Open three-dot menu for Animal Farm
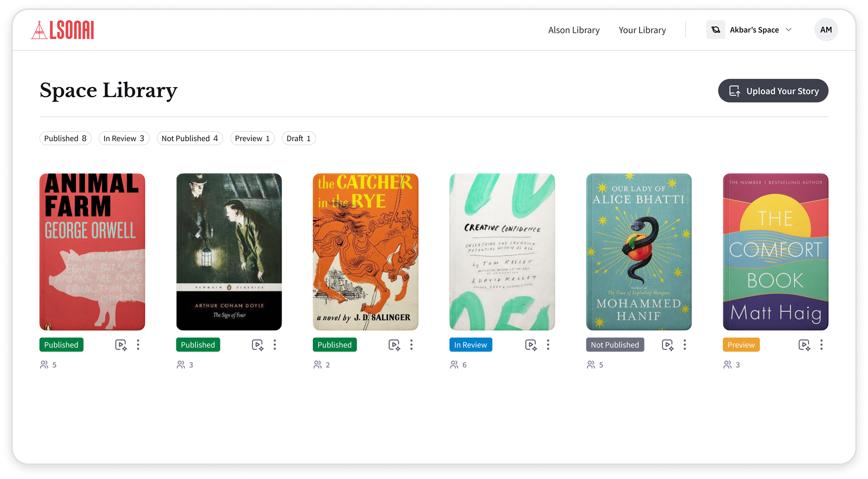The width and height of the screenshot is (868, 479). (138, 345)
